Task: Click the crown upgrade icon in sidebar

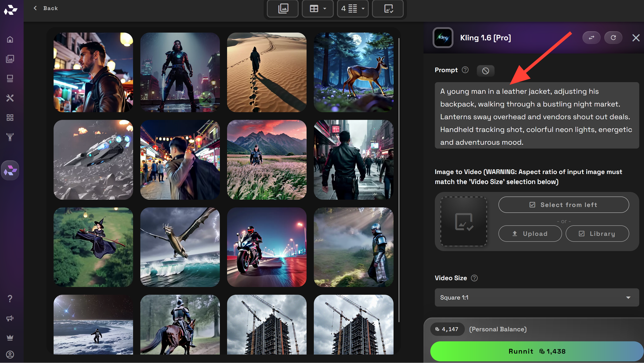Action: pyautogui.click(x=10, y=337)
